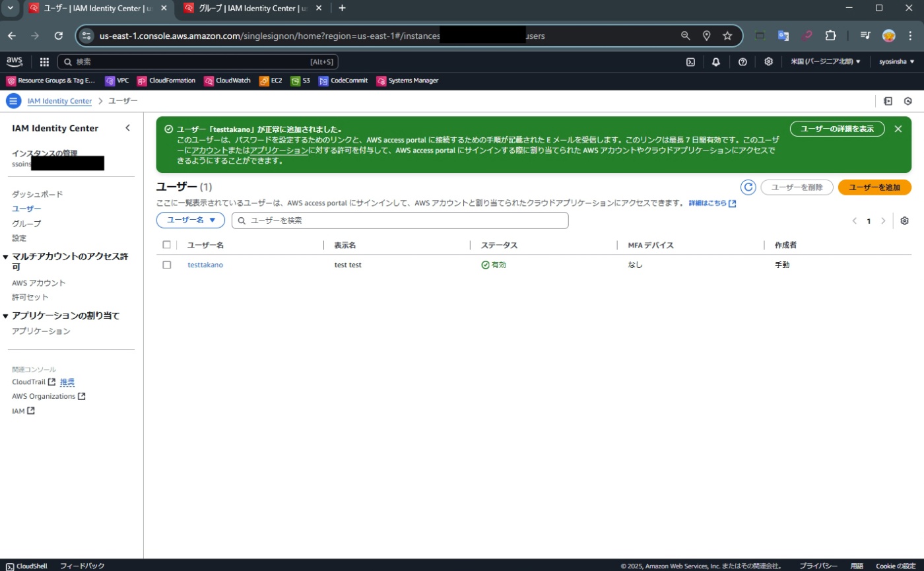Collapse the IAM Identity Center side panel
Screen dimensions: 924x571
[128, 128]
